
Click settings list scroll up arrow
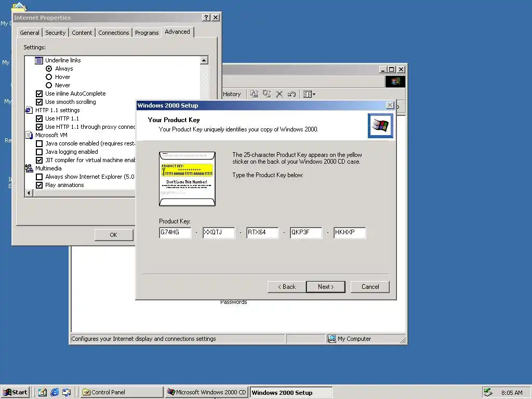click(204, 60)
